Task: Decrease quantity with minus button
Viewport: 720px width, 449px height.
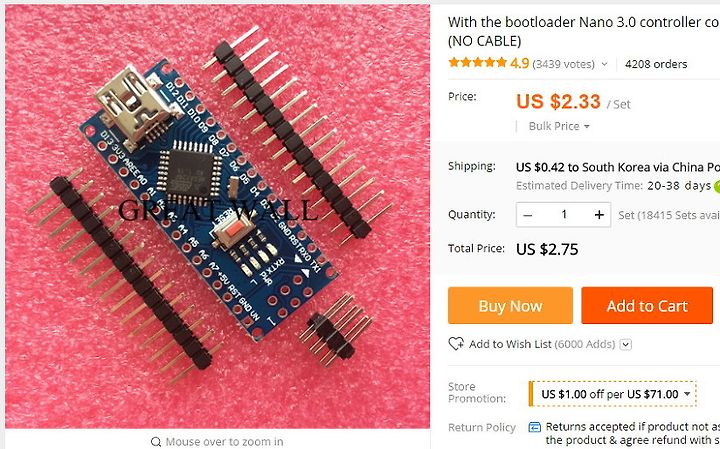Action: (528, 215)
